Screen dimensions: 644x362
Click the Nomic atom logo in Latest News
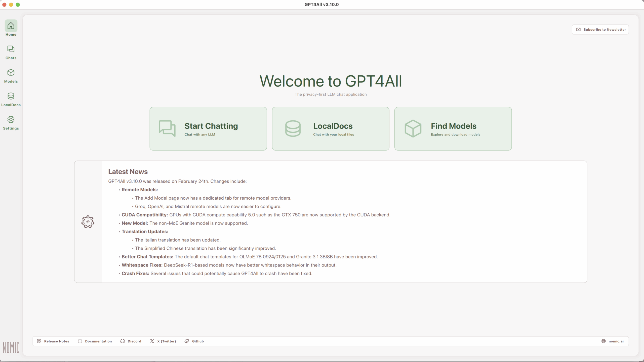tap(88, 222)
